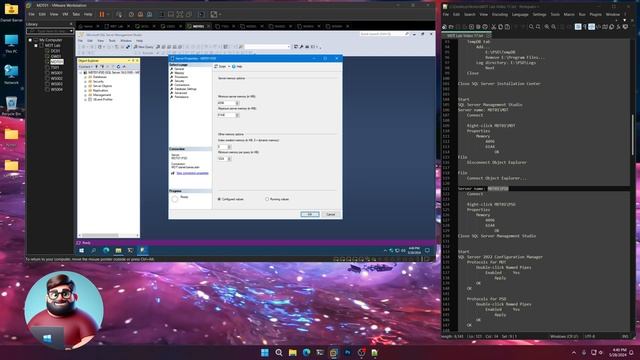
Task: Open File Explorer from host taskbar
Action: [x=293, y=352]
